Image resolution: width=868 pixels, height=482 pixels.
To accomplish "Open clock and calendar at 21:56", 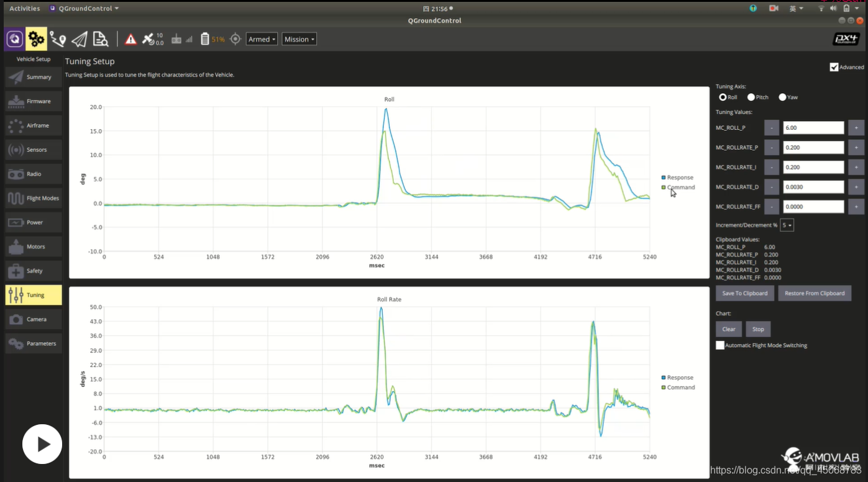I will [x=437, y=8].
